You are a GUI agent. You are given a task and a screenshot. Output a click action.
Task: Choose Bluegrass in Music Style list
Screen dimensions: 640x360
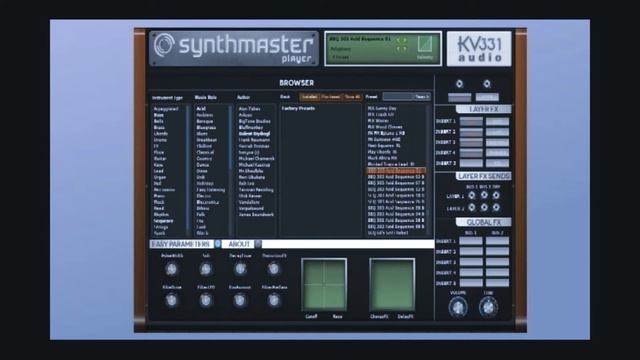[206, 127]
